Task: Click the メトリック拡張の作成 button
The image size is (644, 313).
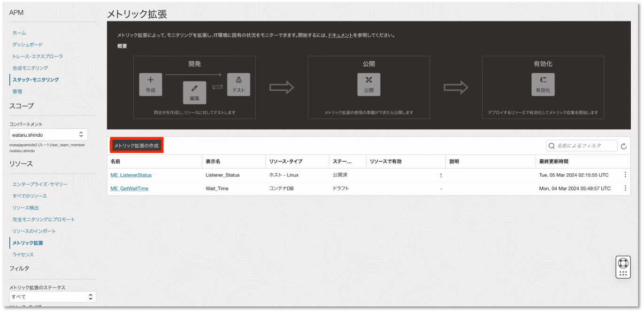Action: point(137,146)
